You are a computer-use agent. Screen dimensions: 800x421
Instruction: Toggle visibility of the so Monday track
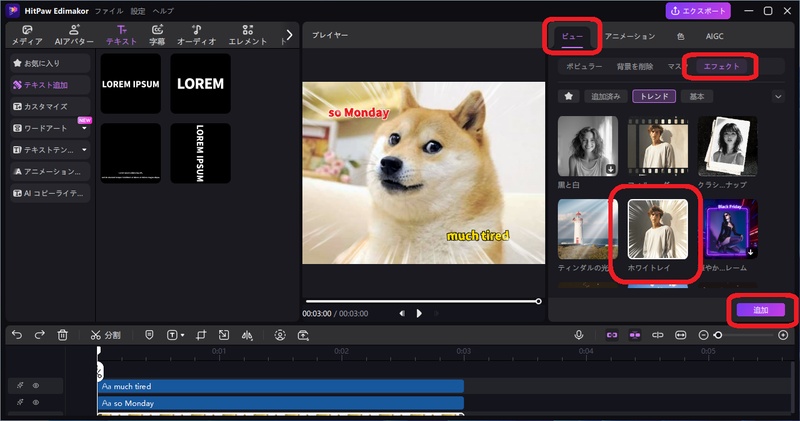point(36,402)
